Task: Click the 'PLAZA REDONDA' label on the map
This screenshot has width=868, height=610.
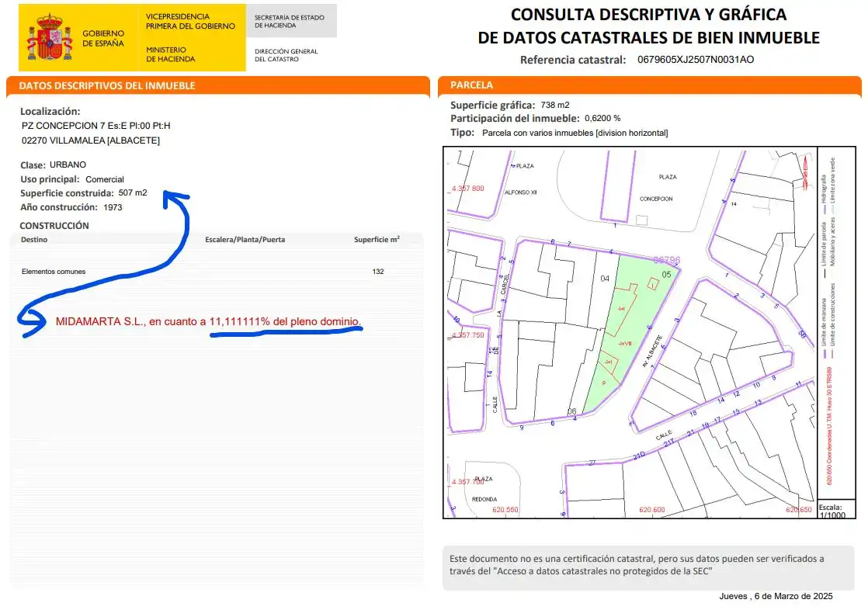Action: pyautogui.click(x=483, y=489)
